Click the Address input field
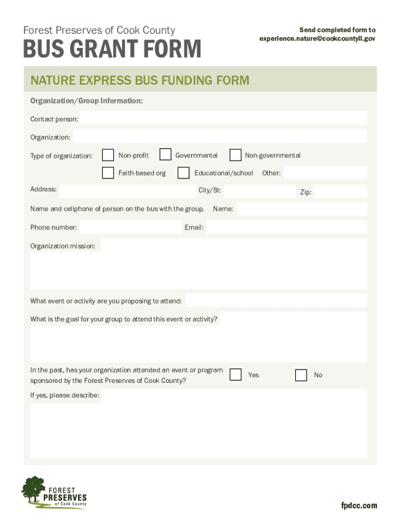 click(127, 191)
